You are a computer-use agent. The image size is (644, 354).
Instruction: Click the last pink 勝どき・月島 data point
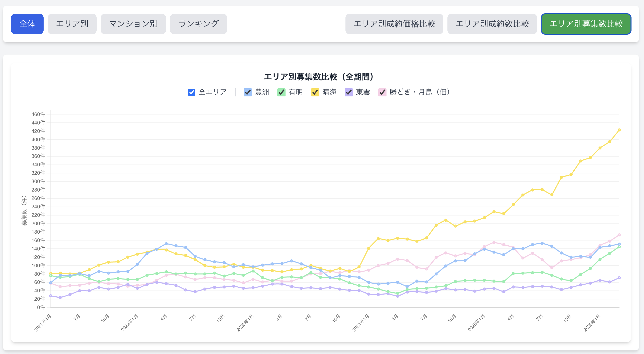(619, 235)
